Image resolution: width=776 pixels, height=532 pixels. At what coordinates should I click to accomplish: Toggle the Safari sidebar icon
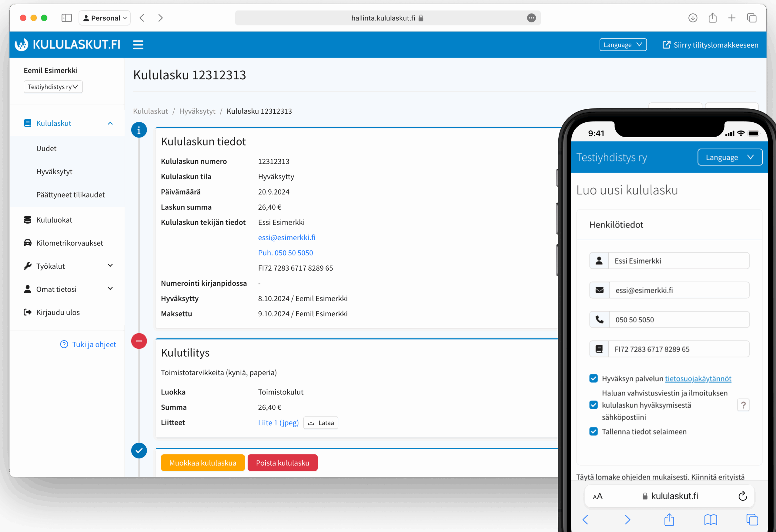pos(67,18)
